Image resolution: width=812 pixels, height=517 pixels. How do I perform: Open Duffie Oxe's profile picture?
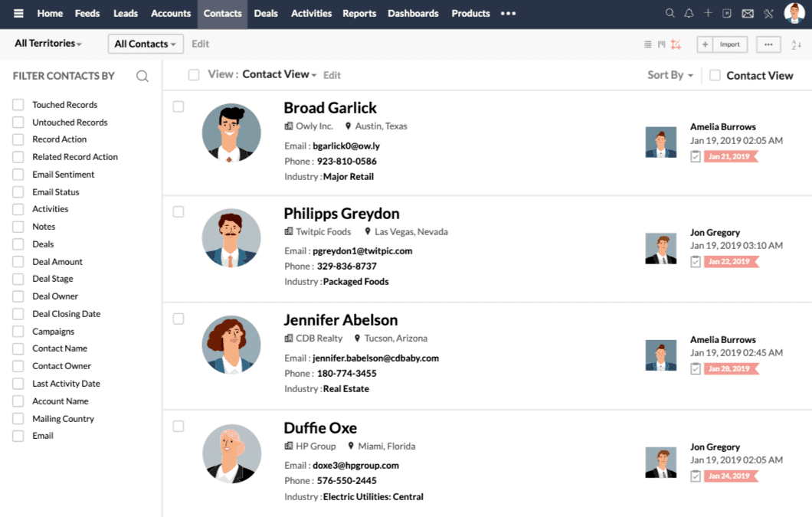pos(231,453)
